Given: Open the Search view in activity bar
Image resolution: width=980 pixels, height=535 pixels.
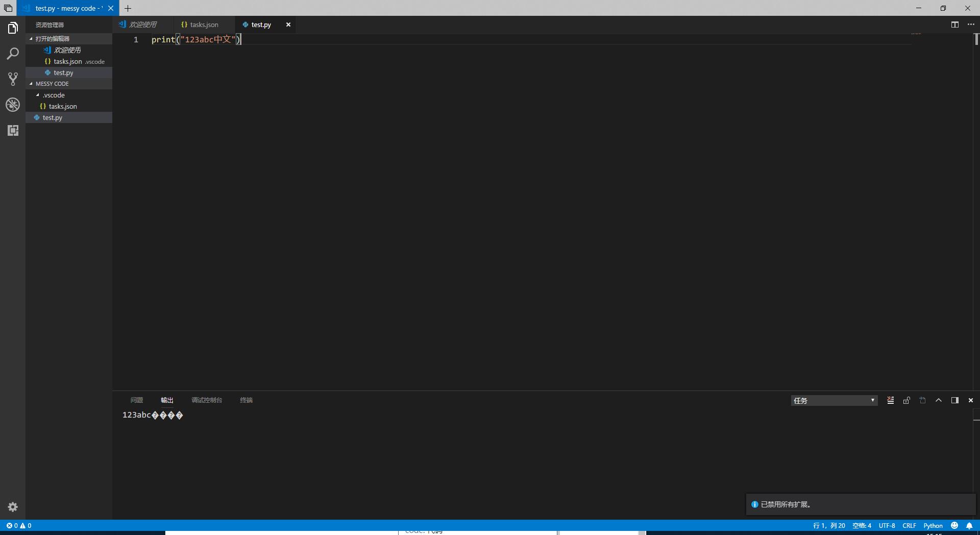Looking at the screenshot, I should pyautogui.click(x=13, y=54).
